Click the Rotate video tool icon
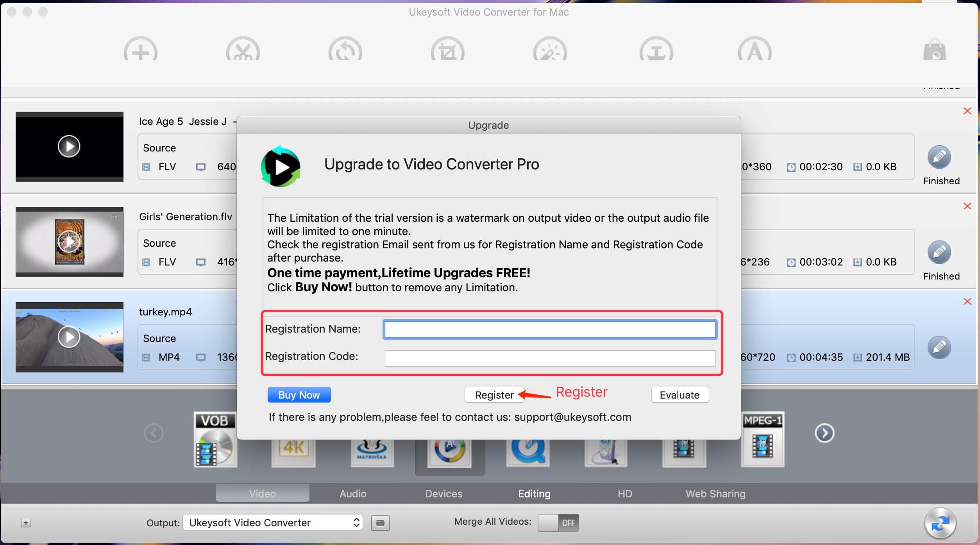This screenshot has width=980, height=545. coord(345,51)
